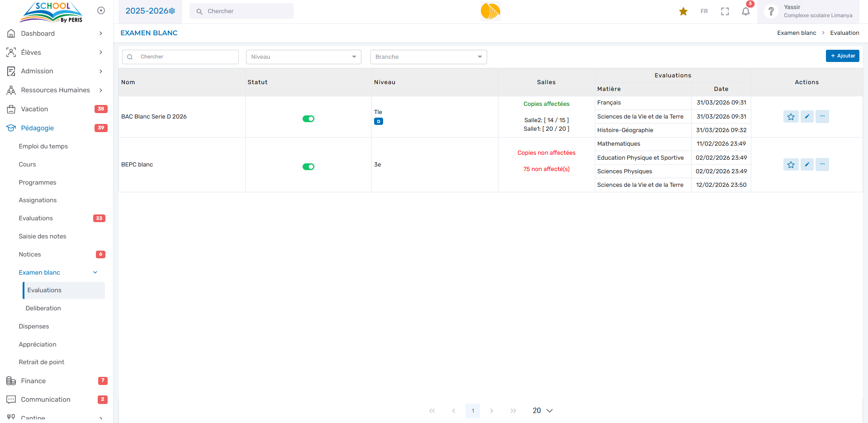
Task: Star the BAC Blanc Serie D 2026 row
Action: pyautogui.click(x=791, y=117)
